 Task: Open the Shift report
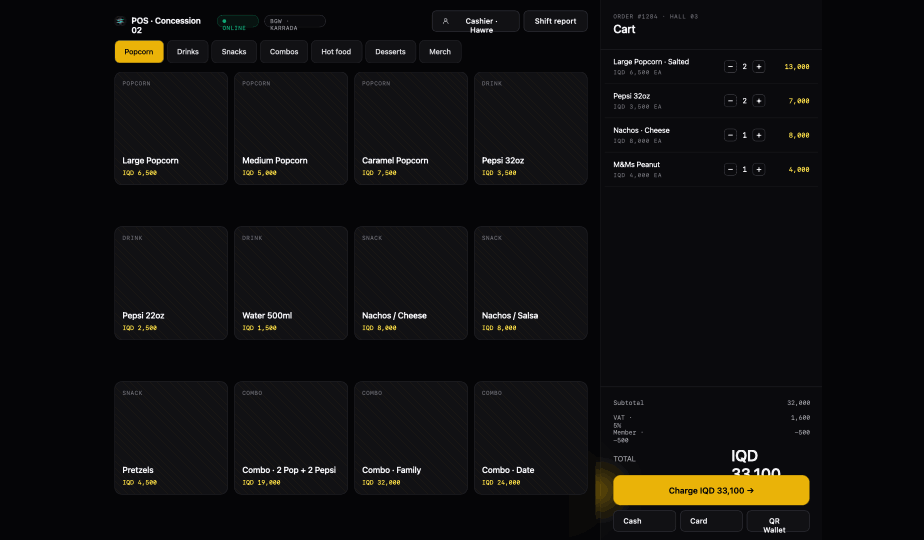[555, 21]
